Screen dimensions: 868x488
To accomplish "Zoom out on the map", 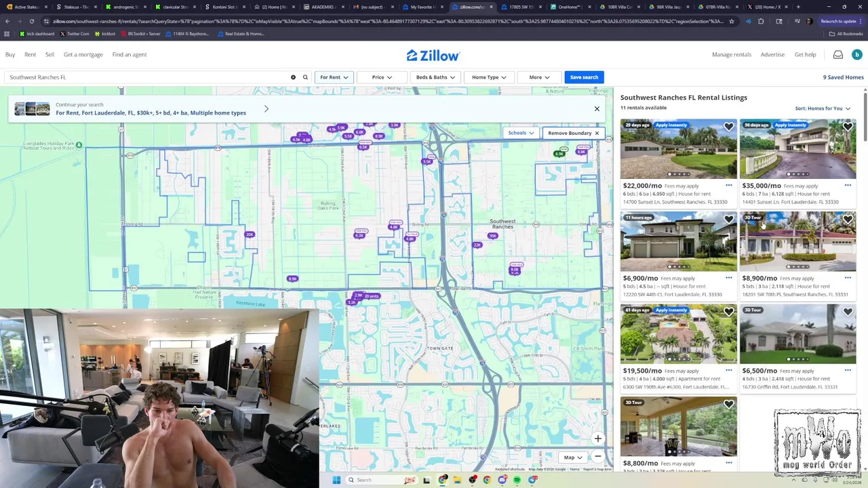I will pos(597,456).
